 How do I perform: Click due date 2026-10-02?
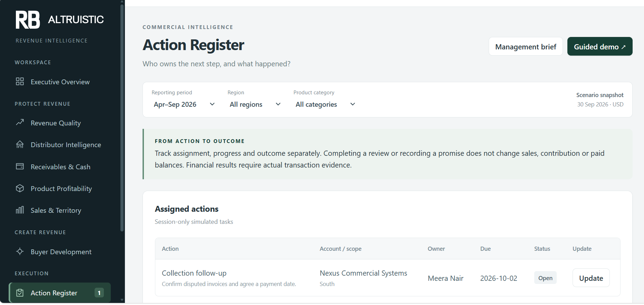pyautogui.click(x=499, y=278)
